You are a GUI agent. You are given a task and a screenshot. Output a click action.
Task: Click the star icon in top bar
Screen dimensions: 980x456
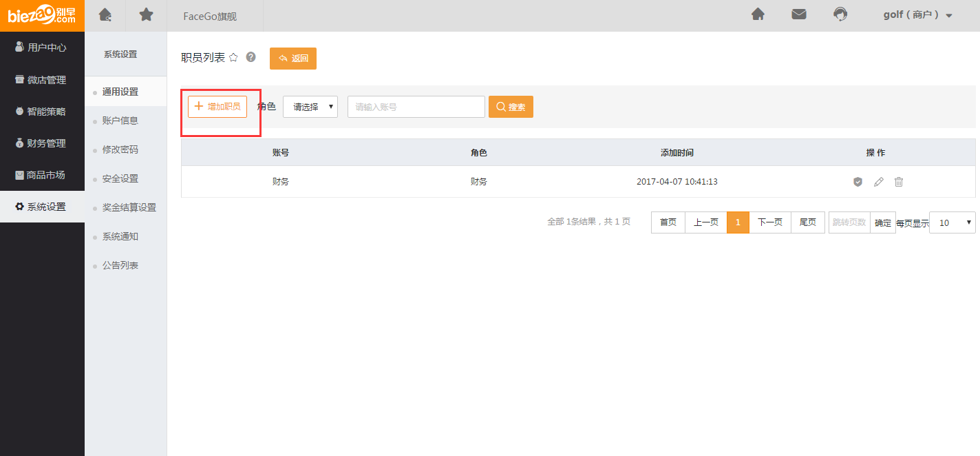pos(146,14)
